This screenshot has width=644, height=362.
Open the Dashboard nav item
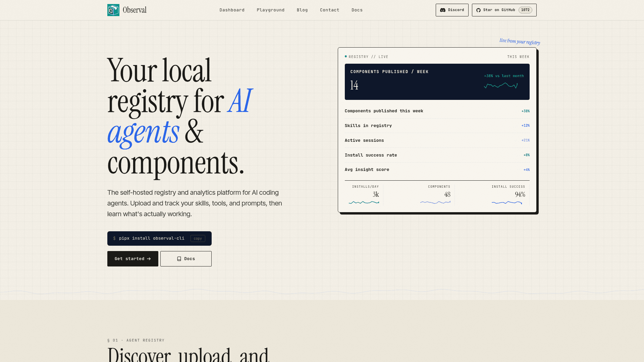click(x=232, y=10)
